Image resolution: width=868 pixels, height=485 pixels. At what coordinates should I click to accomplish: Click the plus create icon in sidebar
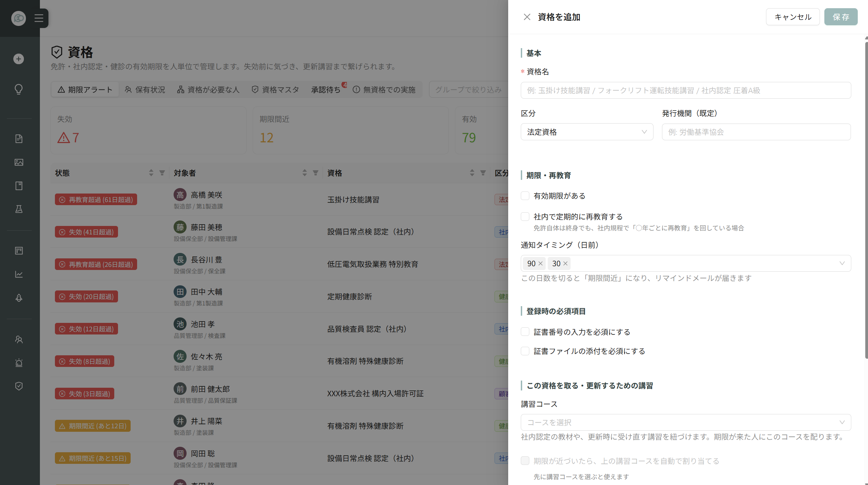pos(19,59)
